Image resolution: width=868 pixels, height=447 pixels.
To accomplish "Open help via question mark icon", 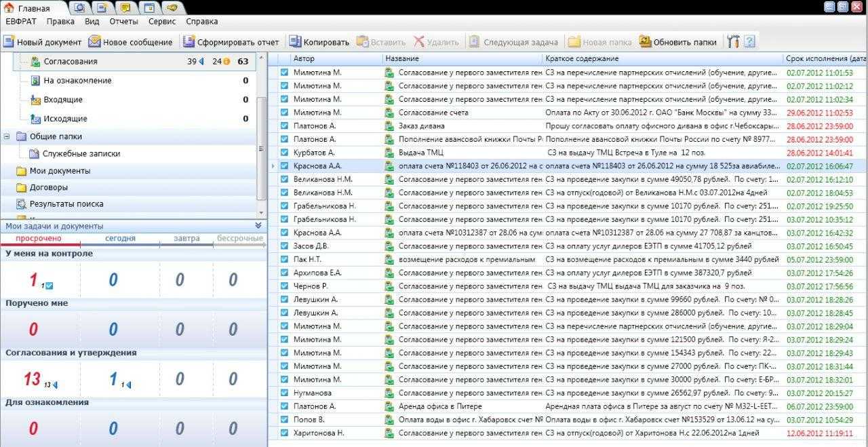I will click(749, 42).
